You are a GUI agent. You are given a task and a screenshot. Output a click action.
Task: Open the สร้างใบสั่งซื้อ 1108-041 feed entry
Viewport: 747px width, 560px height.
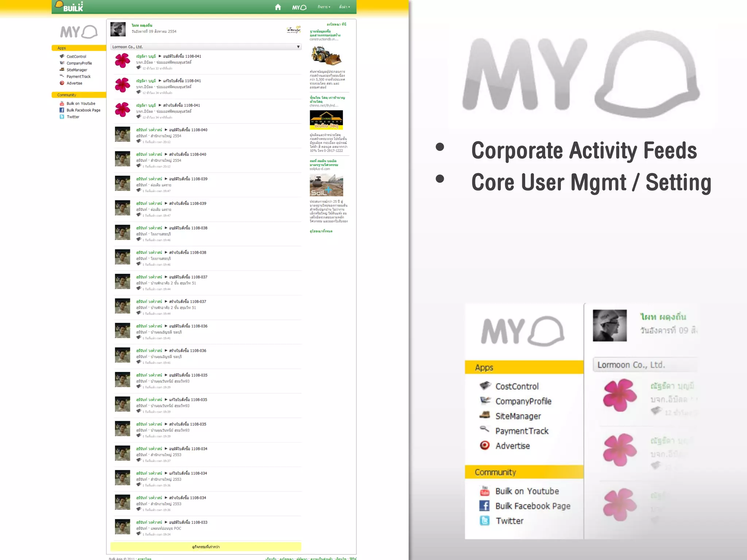181,105
